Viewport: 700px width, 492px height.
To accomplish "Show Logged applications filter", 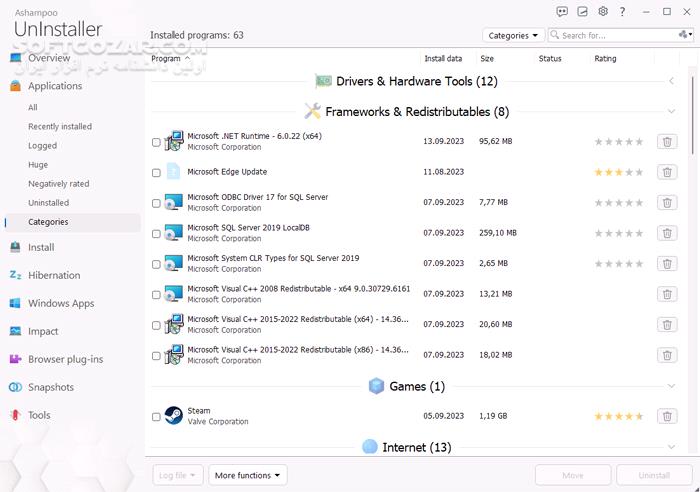I will (42, 146).
